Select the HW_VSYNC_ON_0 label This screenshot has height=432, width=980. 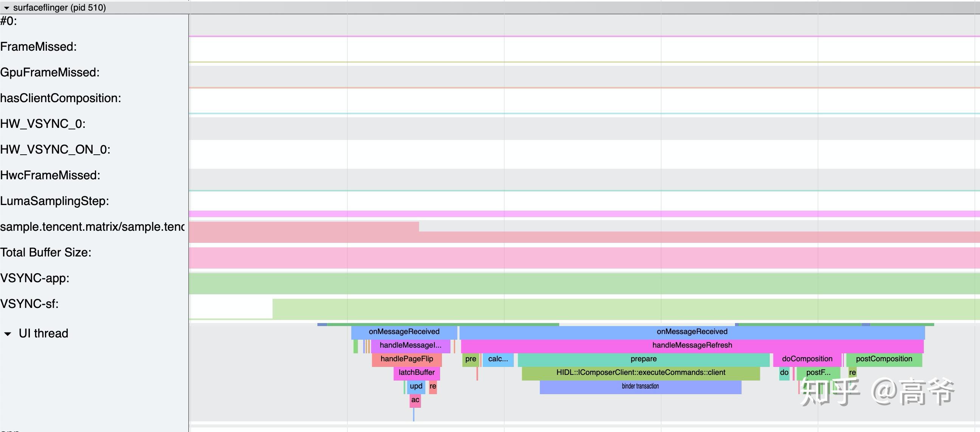(55, 149)
